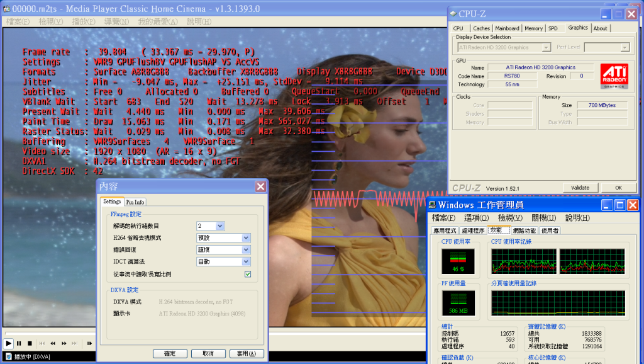Close the CPU-Z window
This screenshot has width=644, height=364.
tap(631, 14)
